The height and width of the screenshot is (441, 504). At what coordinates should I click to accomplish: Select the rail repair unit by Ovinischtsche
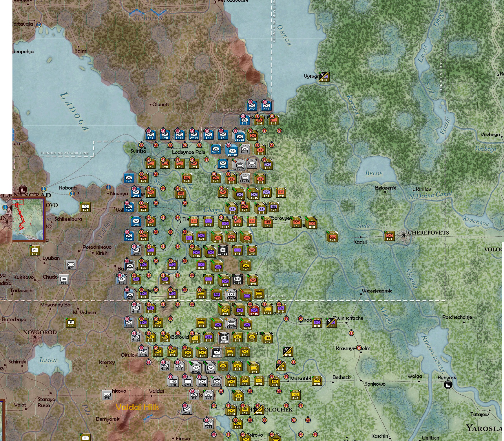331,323
